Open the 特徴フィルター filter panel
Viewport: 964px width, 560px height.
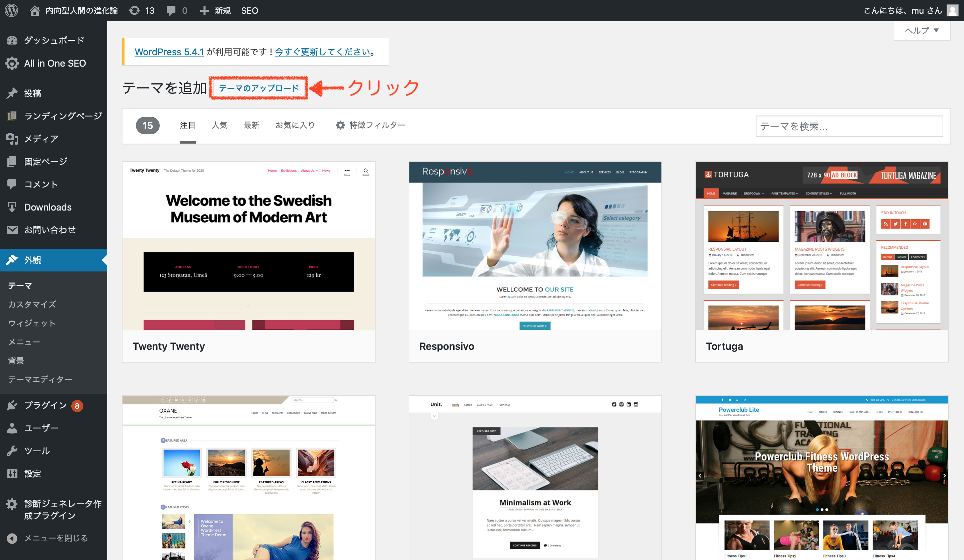point(370,125)
